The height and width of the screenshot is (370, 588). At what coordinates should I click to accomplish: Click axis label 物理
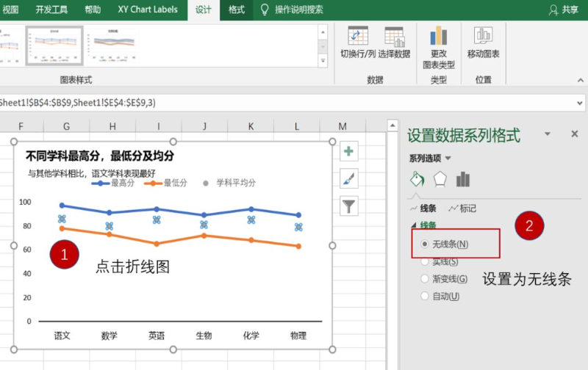tap(298, 335)
